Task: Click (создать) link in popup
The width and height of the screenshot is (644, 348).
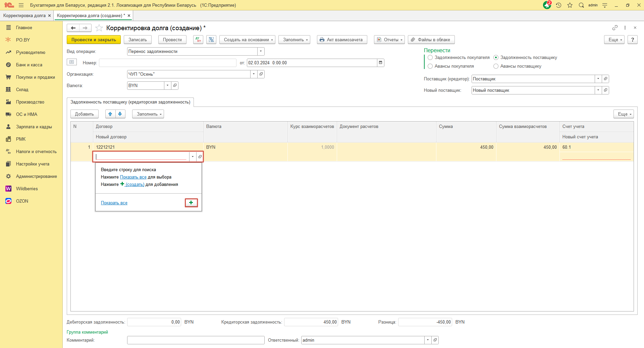Action: [x=135, y=184]
